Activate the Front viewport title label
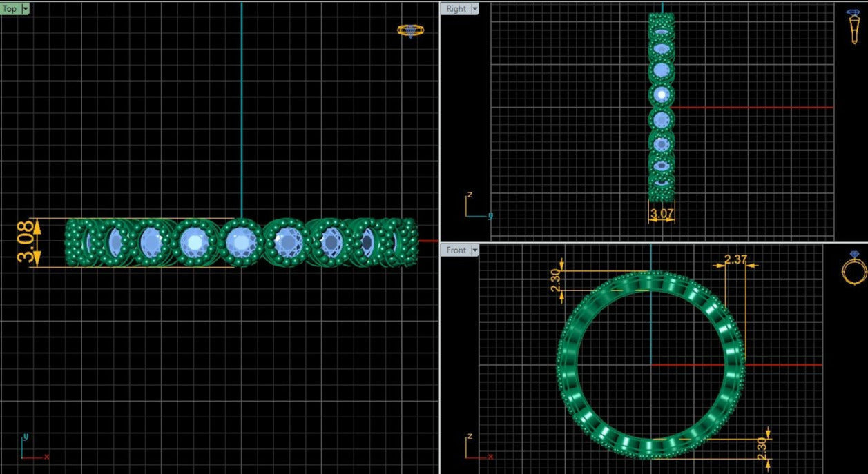The image size is (868, 474). click(456, 250)
